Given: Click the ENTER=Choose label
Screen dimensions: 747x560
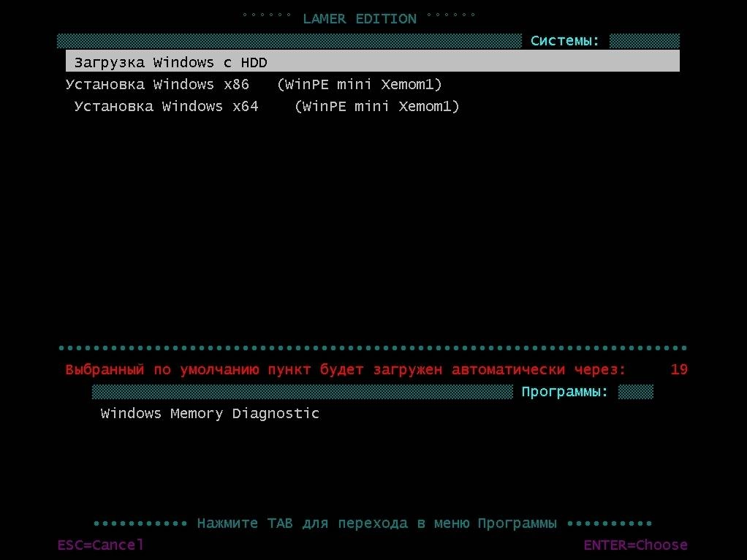Looking at the screenshot, I should (x=635, y=545).
